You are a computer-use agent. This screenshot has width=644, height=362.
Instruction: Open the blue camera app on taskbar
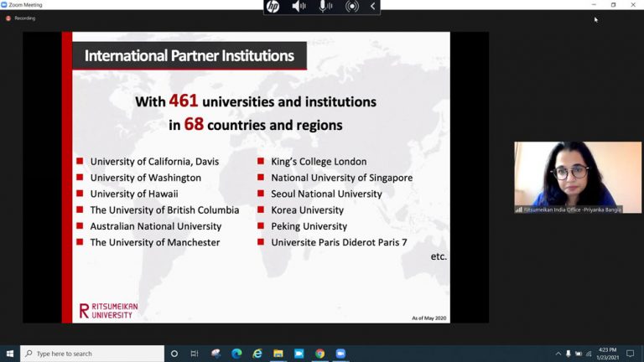pyautogui.click(x=299, y=354)
